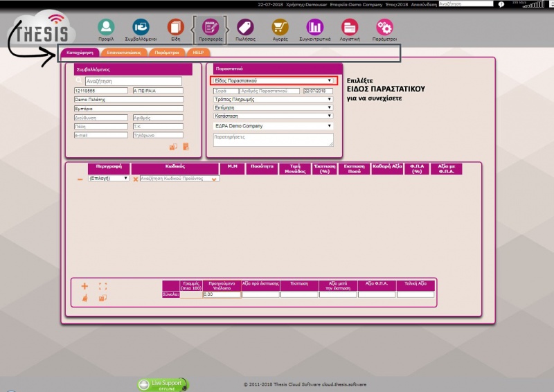Click the Πωλήσεις tag icon
554x392 pixels.
pos(245,28)
